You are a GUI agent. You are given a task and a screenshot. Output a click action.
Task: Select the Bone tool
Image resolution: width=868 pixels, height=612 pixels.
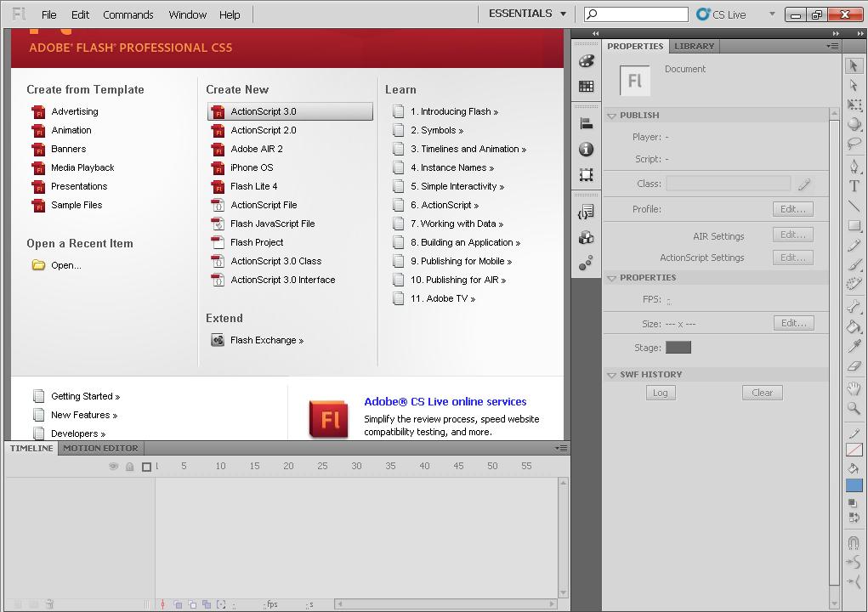pyautogui.click(x=854, y=307)
